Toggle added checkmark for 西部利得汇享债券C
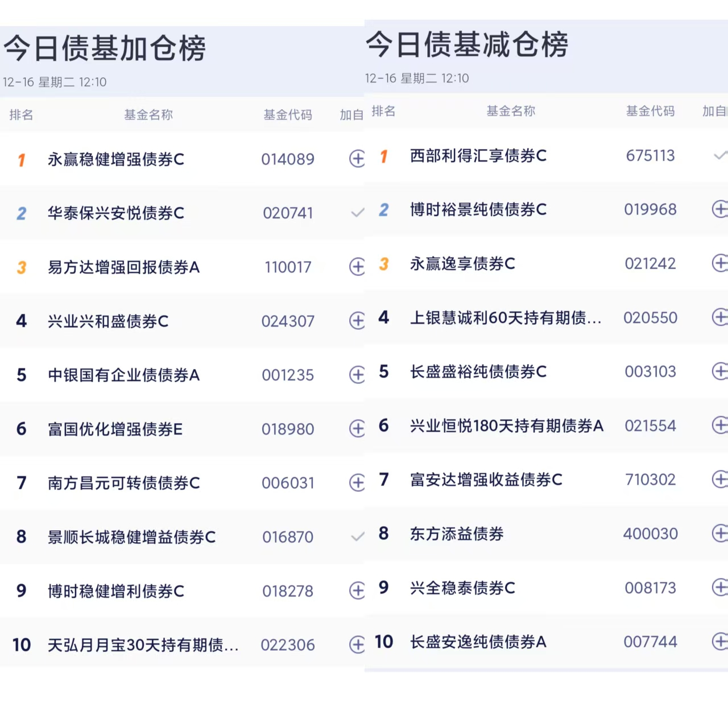This screenshot has width=728, height=728. [x=720, y=155]
